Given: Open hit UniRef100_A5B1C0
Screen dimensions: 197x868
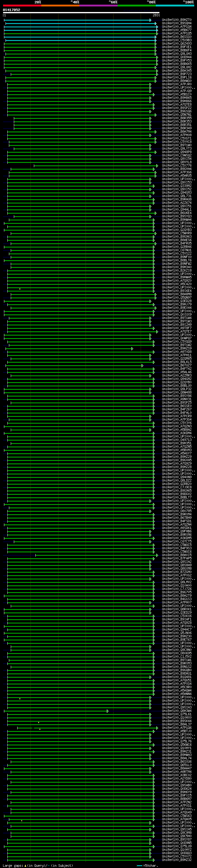Looking at the screenshot, I should 176,94.
